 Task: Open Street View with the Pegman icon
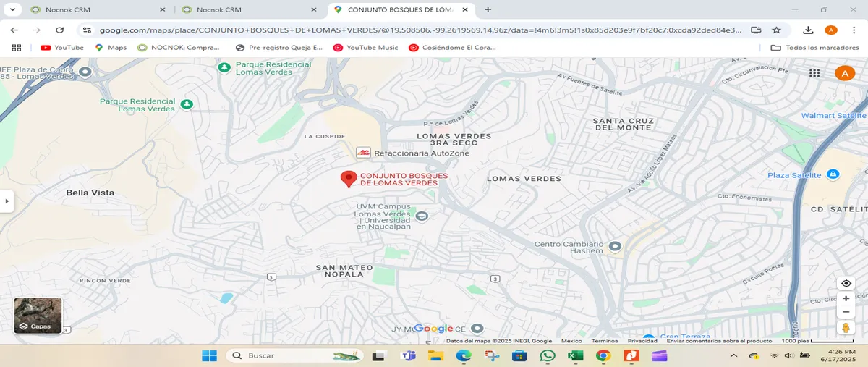coord(846,328)
